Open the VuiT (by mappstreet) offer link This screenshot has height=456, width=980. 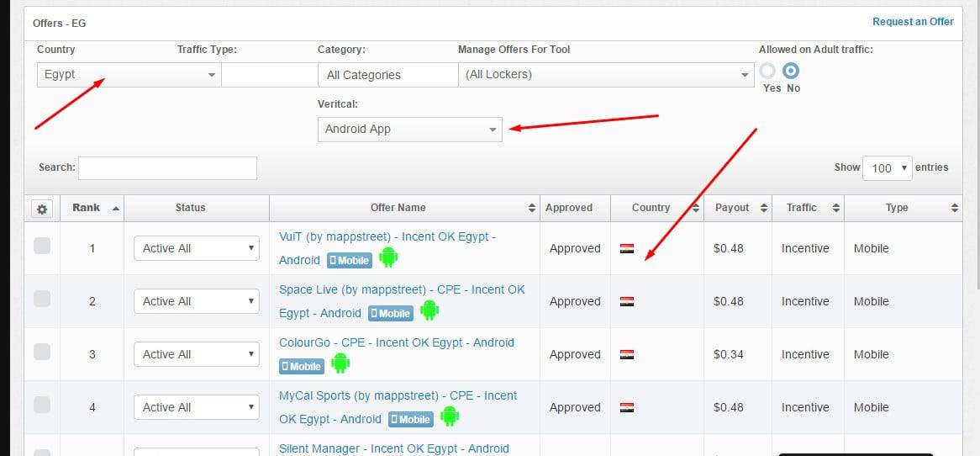387,237
